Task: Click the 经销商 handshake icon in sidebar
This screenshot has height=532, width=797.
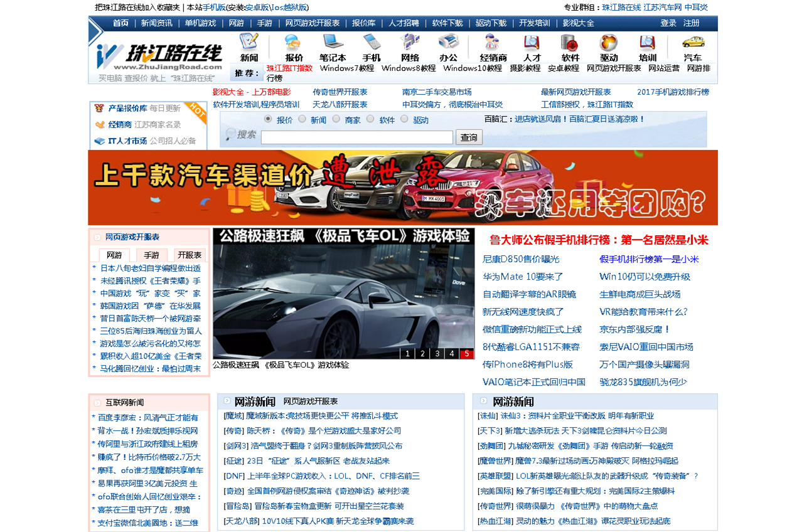Action: (100, 125)
